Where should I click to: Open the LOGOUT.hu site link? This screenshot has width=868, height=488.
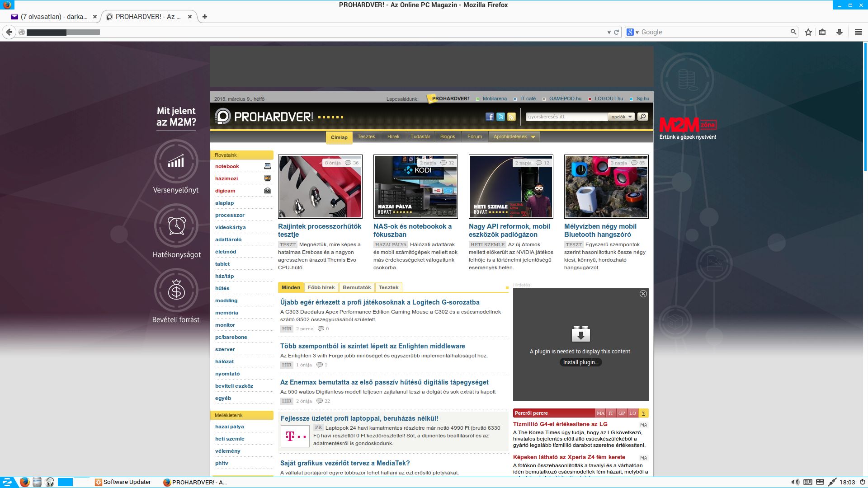[609, 99]
